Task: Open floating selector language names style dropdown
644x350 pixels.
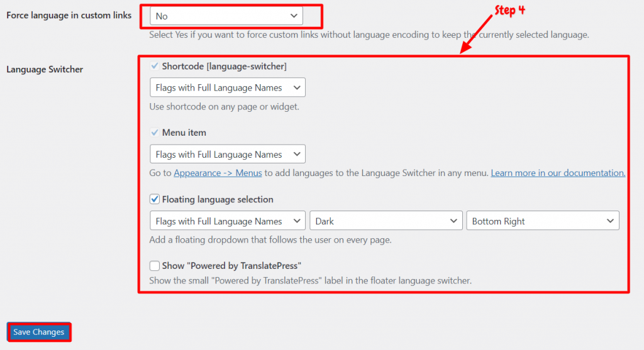Action: tap(228, 221)
